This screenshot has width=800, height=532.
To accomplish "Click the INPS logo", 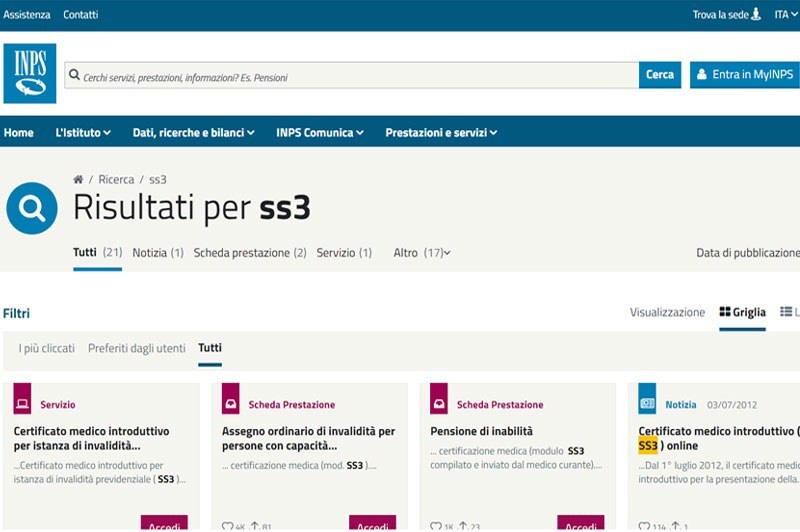I will coord(30,73).
